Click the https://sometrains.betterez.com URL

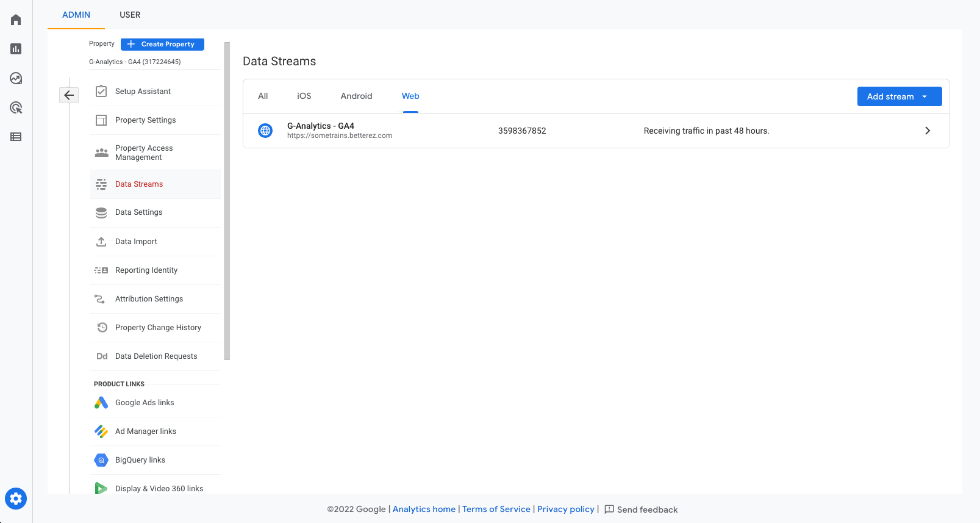click(x=340, y=135)
